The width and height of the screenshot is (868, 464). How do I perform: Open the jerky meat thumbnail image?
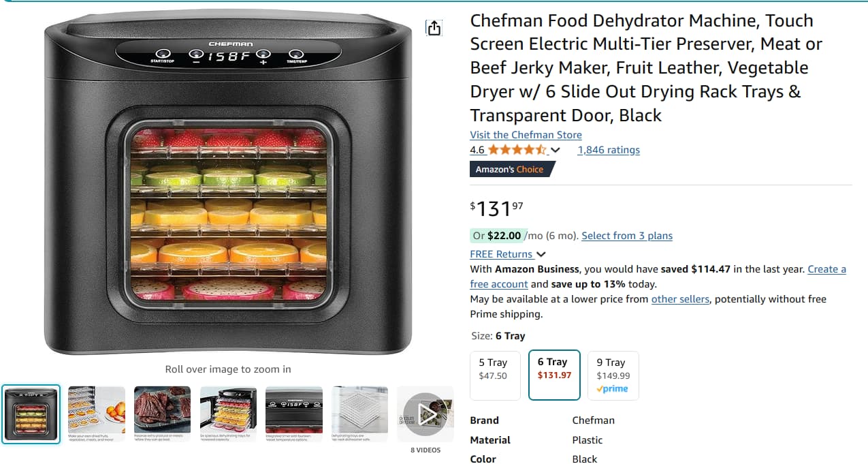(x=162, y=414)
